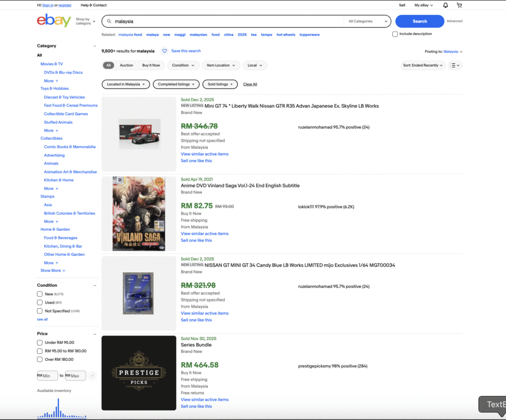Click the Clear All link
Image resolution: width=506 pixels, height=420 pixels.
point(250,84)
